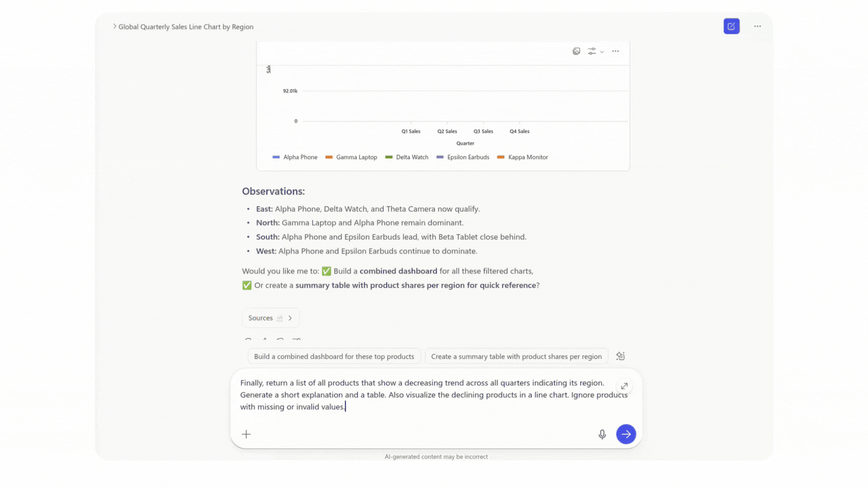Select 'Build a combined dashboard for these top products'

(334, 356)
